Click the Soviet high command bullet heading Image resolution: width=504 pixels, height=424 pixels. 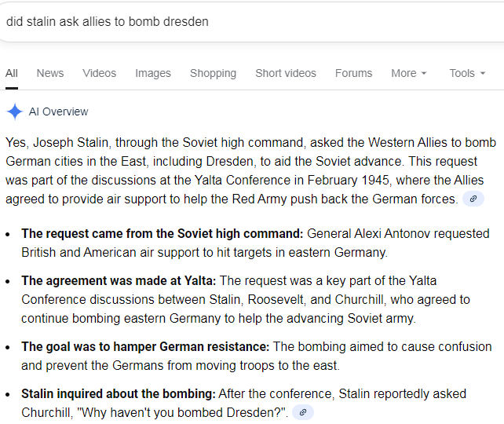point(163,233)
